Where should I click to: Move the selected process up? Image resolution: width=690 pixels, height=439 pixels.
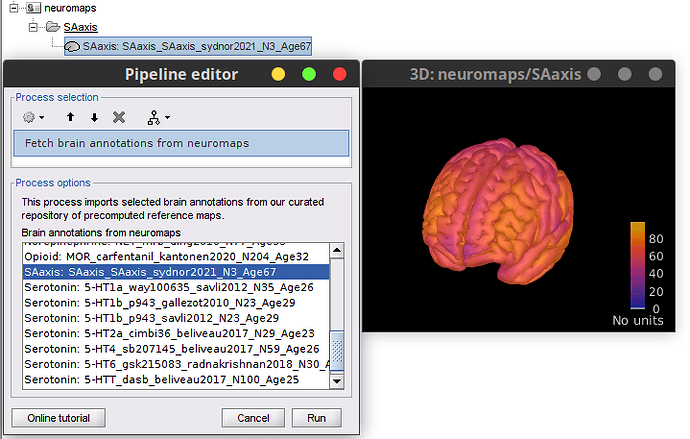point(70,117)
